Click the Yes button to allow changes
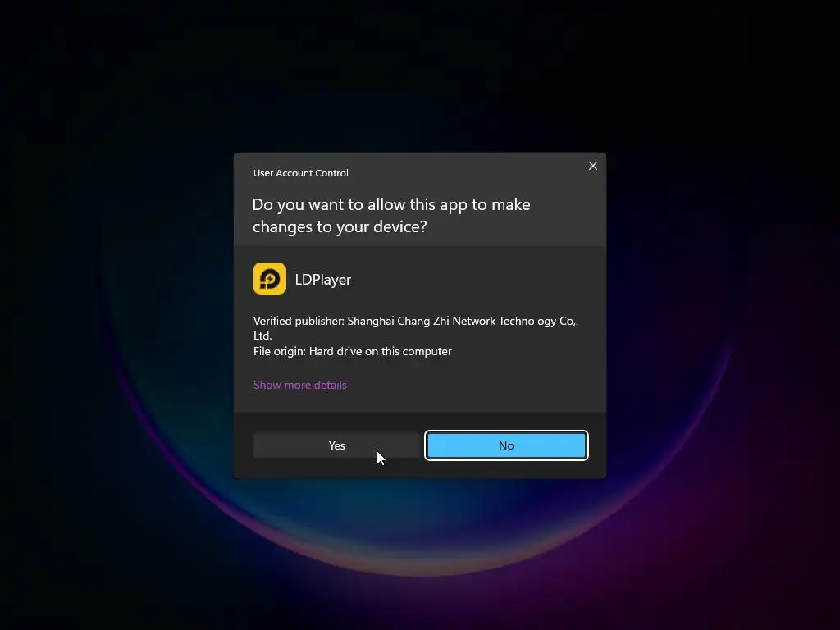Image resolution: width=840 pixels, height=630 pixels. point(336,445)
